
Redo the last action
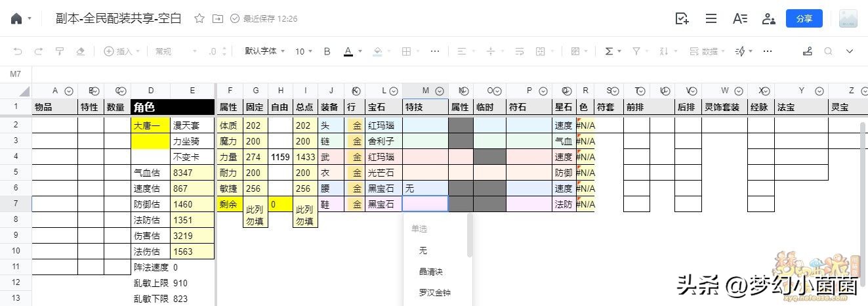tap(39, 51)
